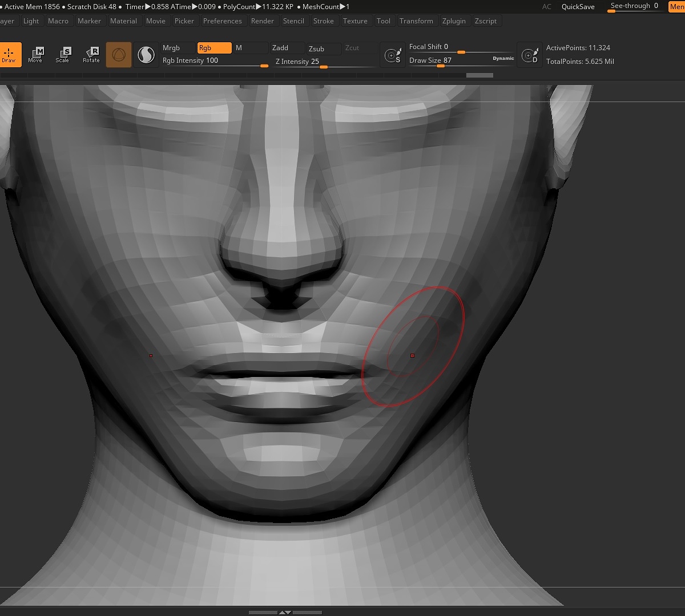This screenshot has height=616, width=685.
Task: Open the Preferences menu
Action: [222, 21]
